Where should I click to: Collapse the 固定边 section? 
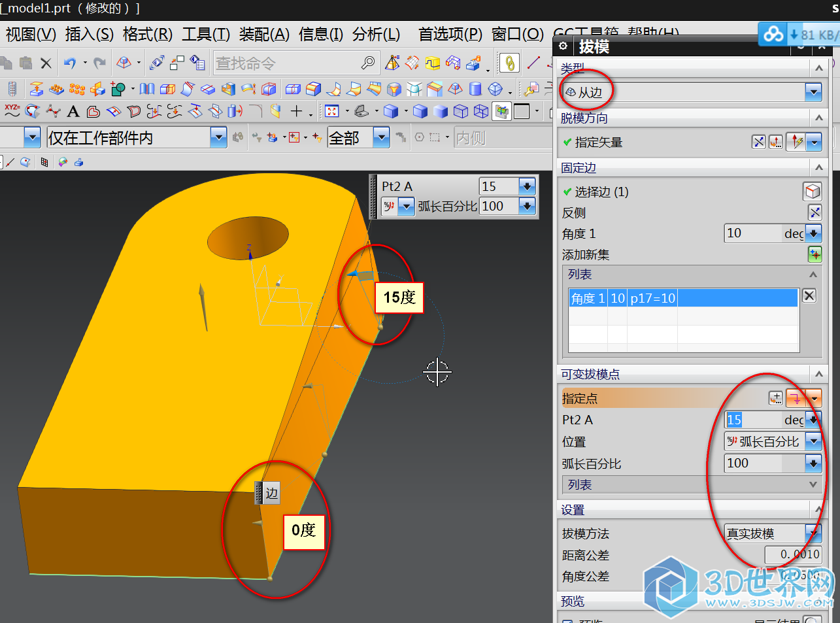tap(818, 167)
